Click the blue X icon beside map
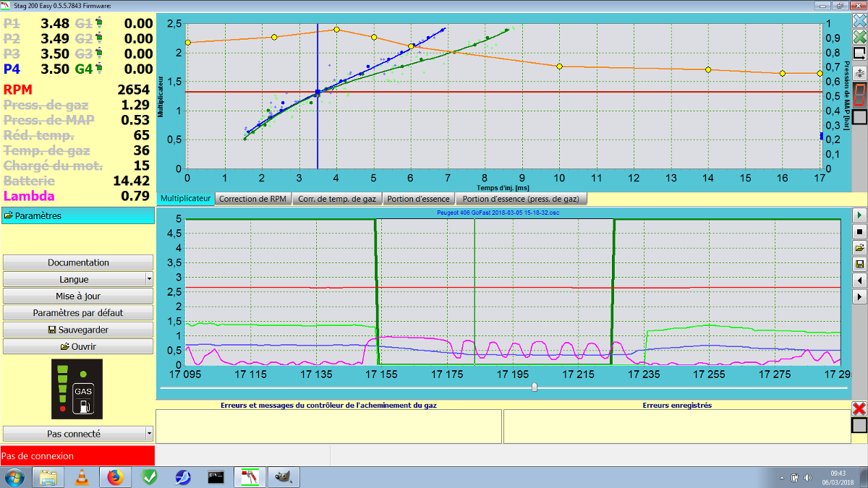 [x=859, y=20]
